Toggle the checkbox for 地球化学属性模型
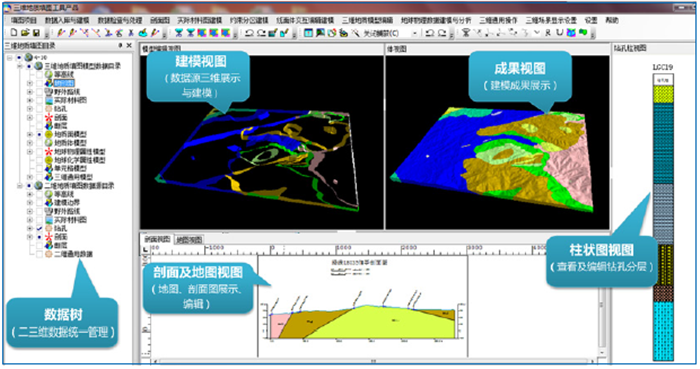 (x=39, y=160)
